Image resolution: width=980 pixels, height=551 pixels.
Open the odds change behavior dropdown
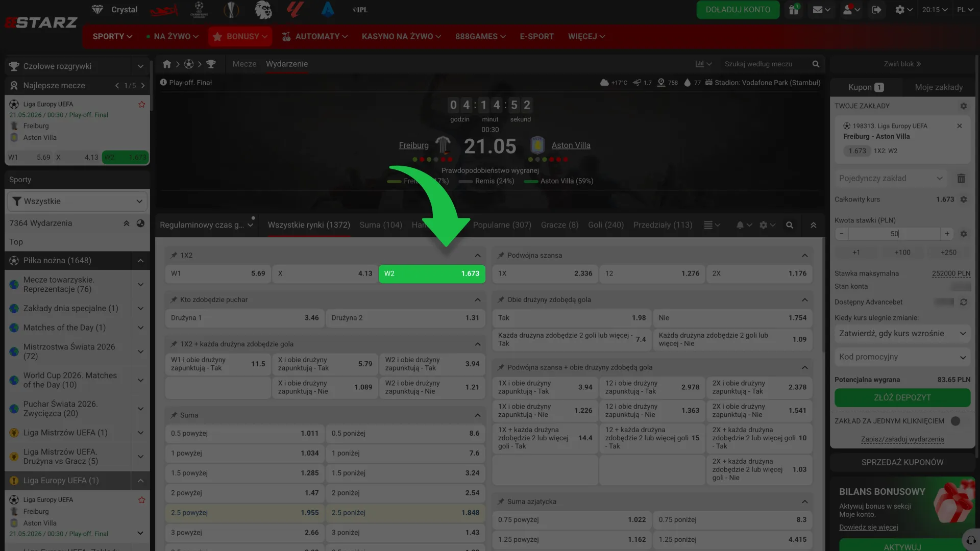point(902,334)
